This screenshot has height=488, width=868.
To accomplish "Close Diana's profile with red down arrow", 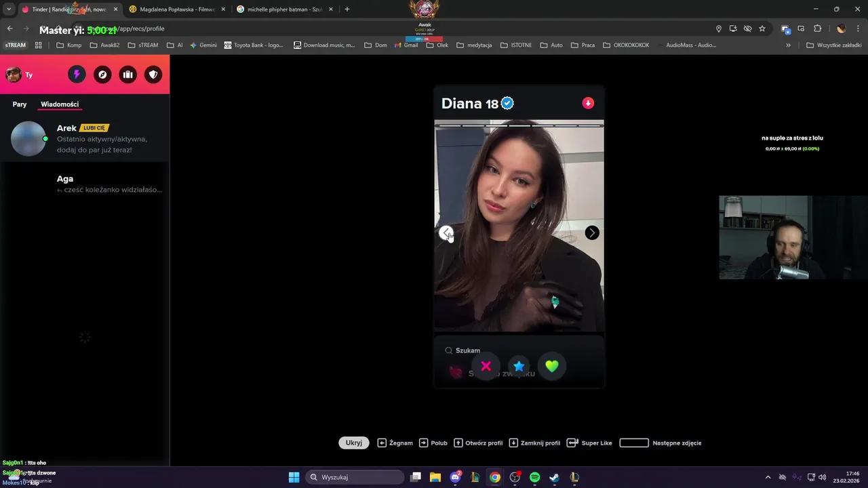I will 588,103.
